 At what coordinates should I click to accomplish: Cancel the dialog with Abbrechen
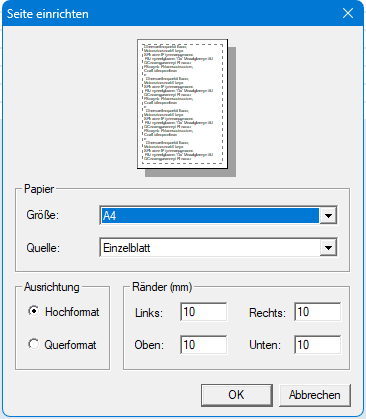[315, 395]
